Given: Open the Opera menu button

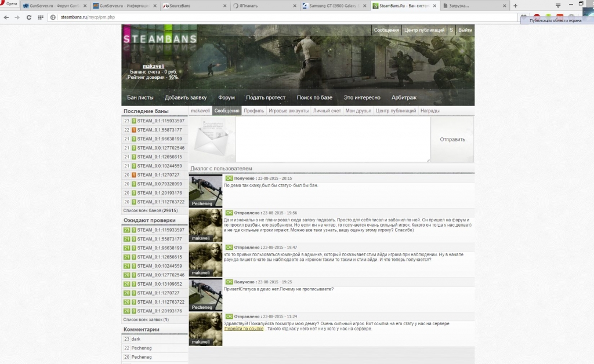Looking at the screenshot, I should [x=8, y=4].
